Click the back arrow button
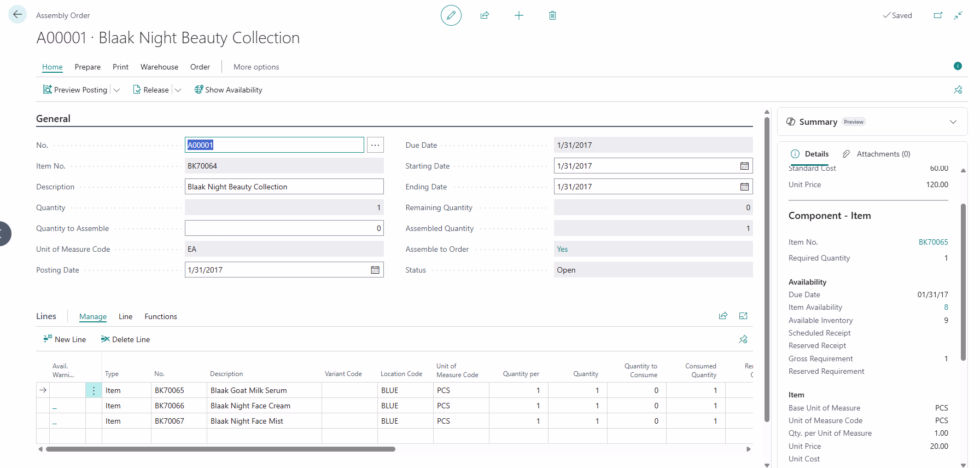Image resolution: width=980 pixels, height=468 pixels. pos(17,14)
